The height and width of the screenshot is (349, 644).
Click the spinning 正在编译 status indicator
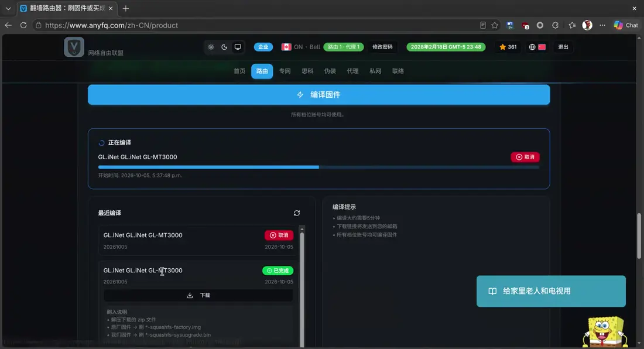click(x=101, y=143)
